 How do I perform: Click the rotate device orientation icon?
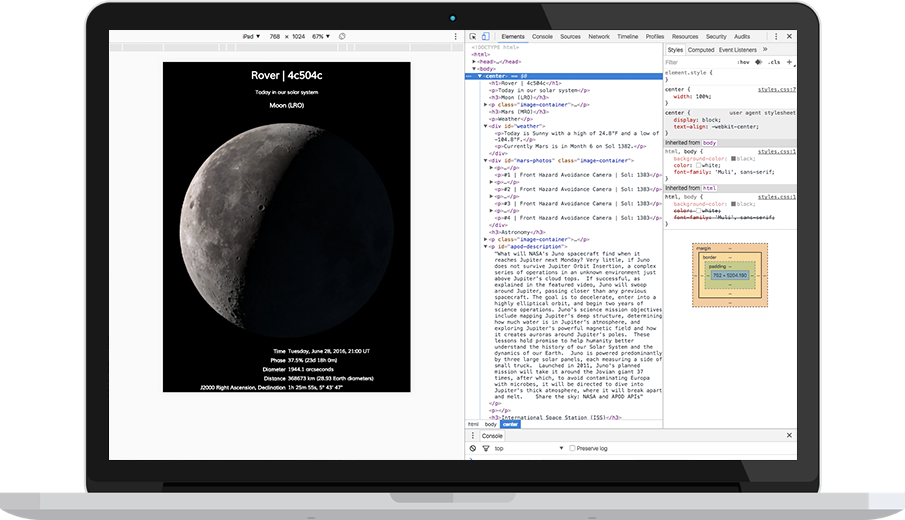[342, 36]
